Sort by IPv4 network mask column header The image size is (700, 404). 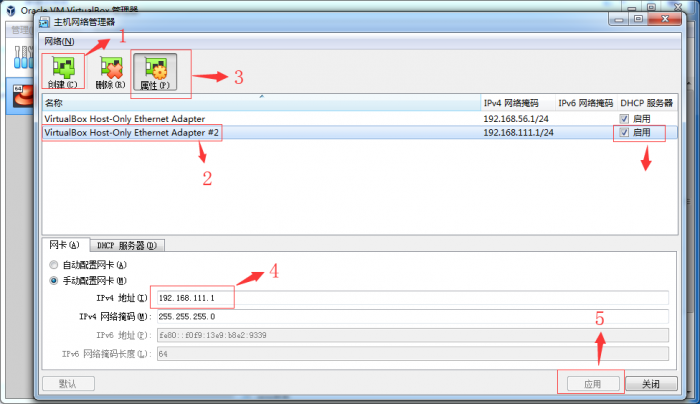tap(518, 103)
